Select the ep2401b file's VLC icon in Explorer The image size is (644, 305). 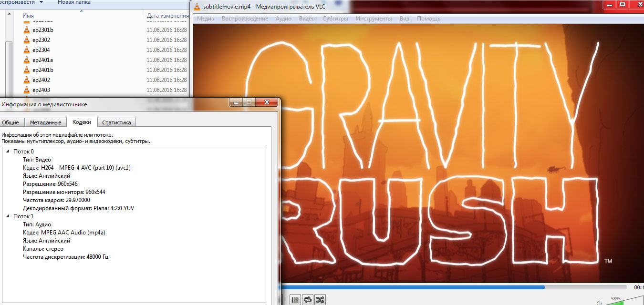(x=27, y=70)
